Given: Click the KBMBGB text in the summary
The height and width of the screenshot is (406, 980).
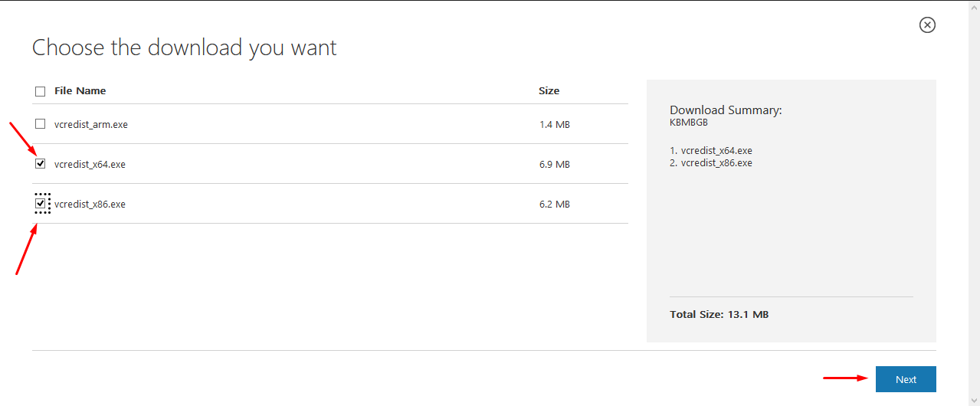Looking at the screenshot, I should coord(689,122).
